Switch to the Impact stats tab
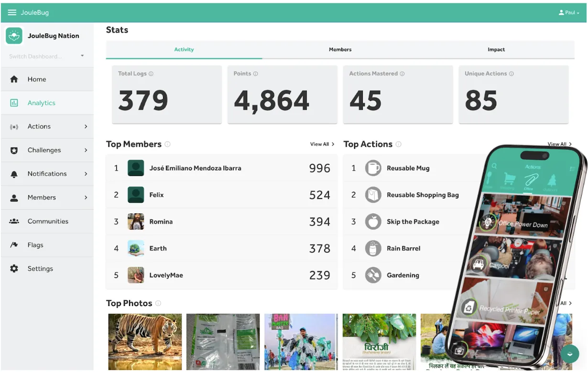Viewport: 588px width, 372px height. pos(496,50)
